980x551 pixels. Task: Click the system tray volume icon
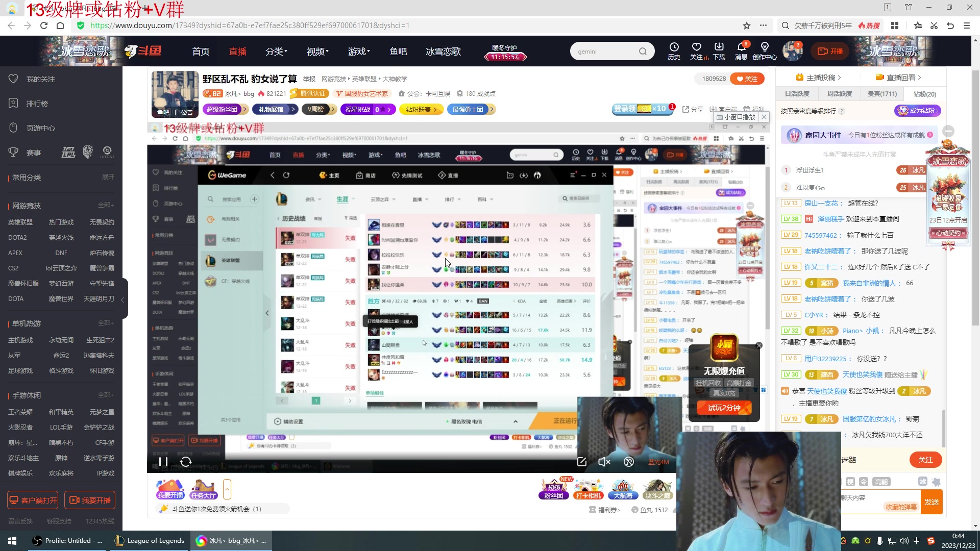point(904,541)
